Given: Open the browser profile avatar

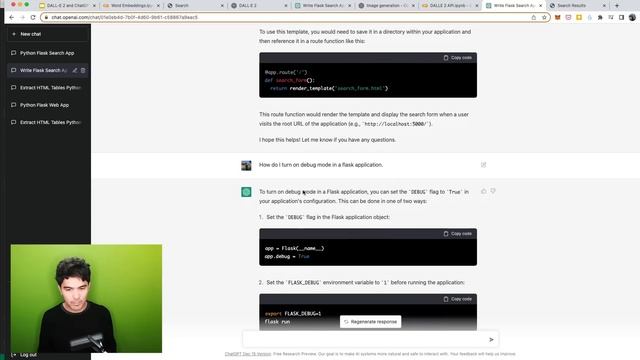Looking at the screenshot, I should coord(632,18).
